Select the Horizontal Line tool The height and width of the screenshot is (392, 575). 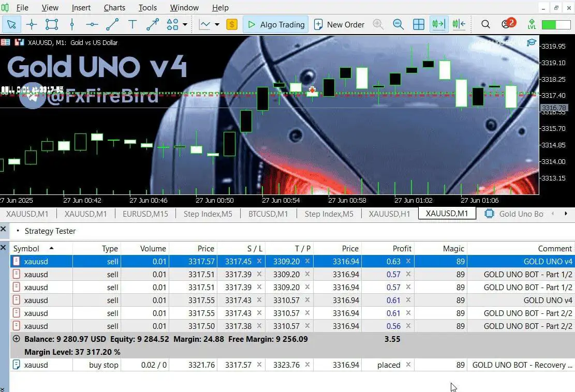click(x=92, y=24)
